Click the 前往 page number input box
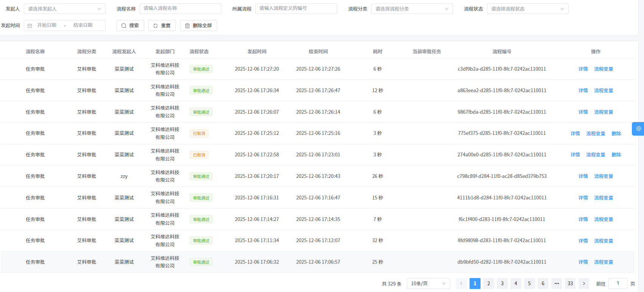The width and height of the screenshot is (644, 292). click(x=618, y=283)
